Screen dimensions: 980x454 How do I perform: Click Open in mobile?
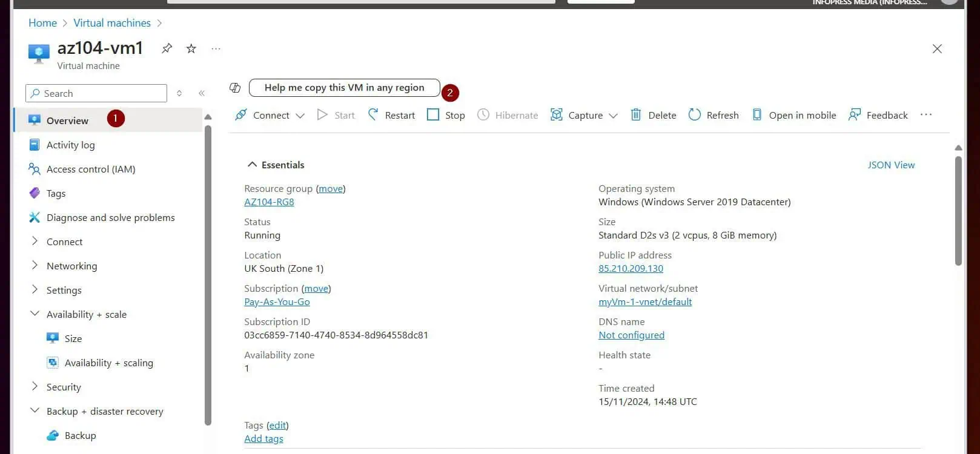click(x=793, y=115)
